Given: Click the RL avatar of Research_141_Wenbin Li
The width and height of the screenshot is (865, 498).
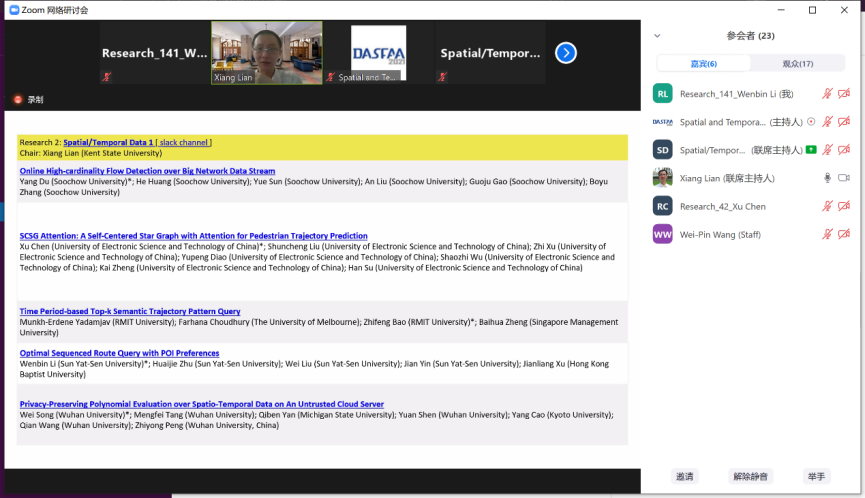Looking at the screenshot, I should tap(662, 94).
